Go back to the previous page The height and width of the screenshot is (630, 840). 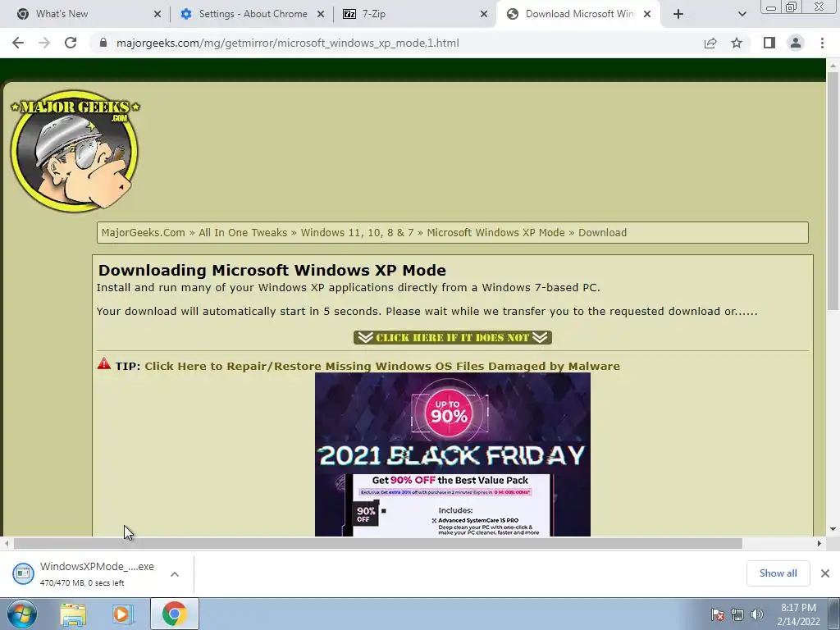tap(18, 43)
